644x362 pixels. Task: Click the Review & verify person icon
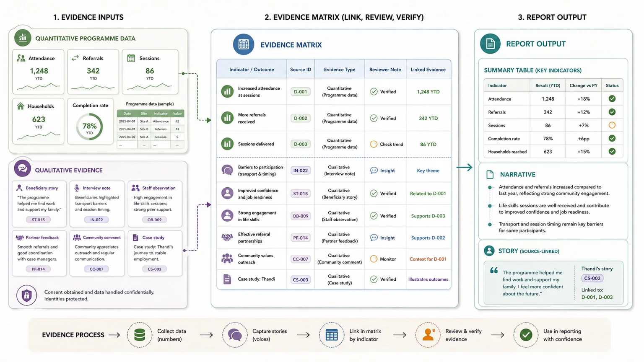click(x=428, y=335)
